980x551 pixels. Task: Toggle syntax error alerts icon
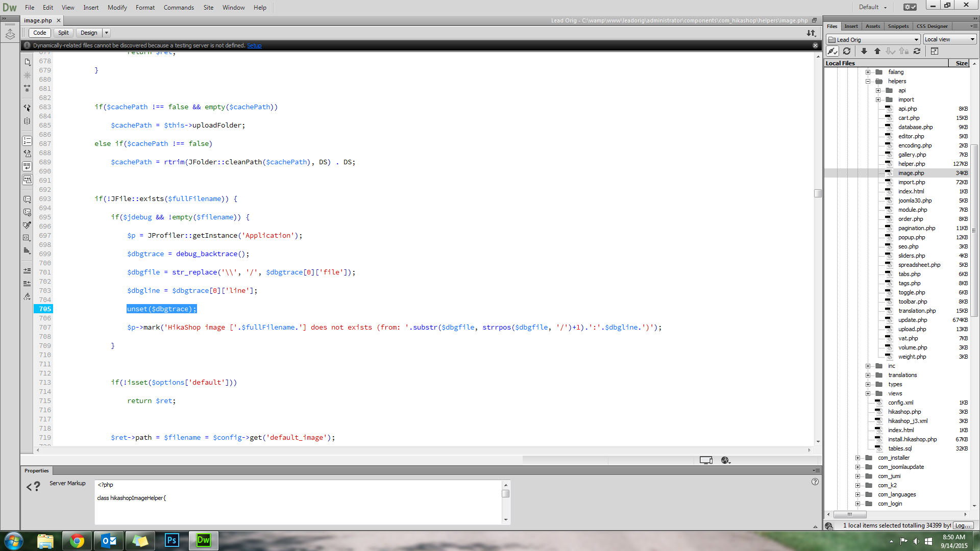27,180
